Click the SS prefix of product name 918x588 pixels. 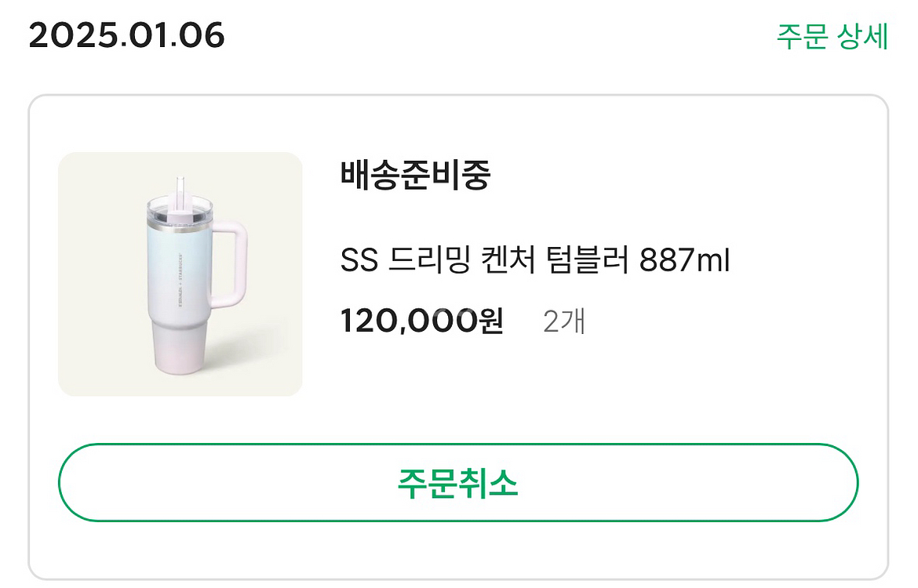[x=359, y=260]
